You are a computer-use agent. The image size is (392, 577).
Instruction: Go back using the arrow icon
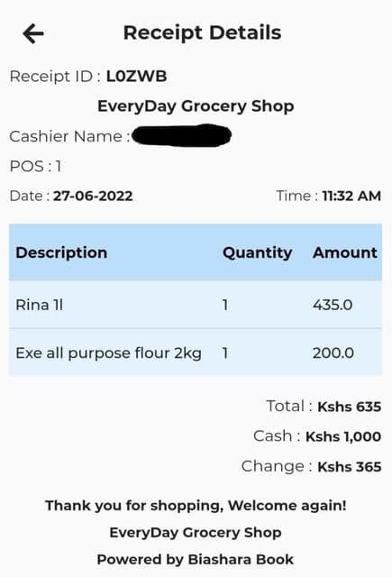point(33,33)
